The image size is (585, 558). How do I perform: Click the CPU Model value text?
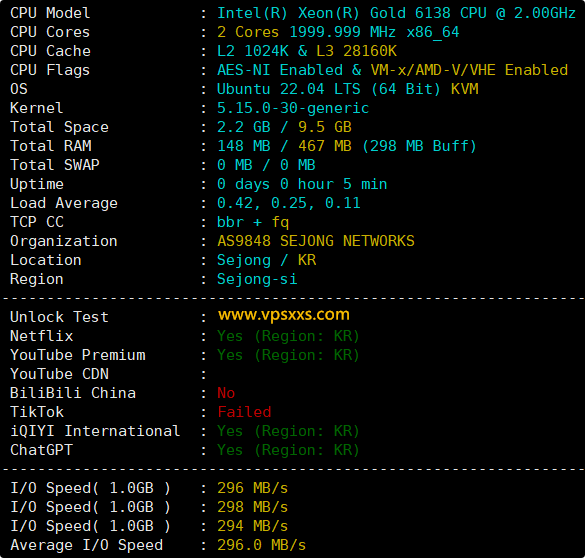point(397,13)
